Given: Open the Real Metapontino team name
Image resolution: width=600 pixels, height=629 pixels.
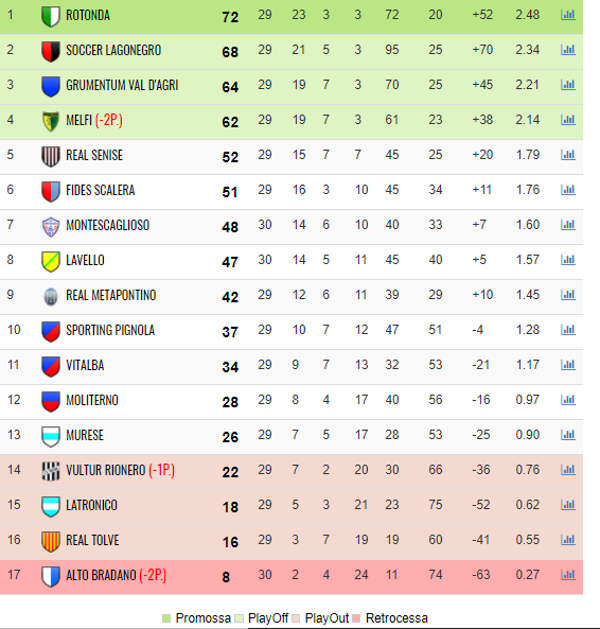Looking at the screenshot, I should [111, 295].
